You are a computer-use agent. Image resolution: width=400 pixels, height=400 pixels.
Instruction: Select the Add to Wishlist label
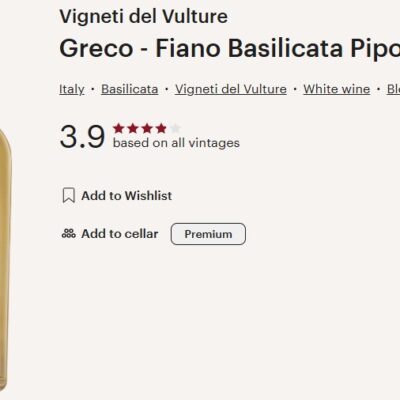coord(127,196)
